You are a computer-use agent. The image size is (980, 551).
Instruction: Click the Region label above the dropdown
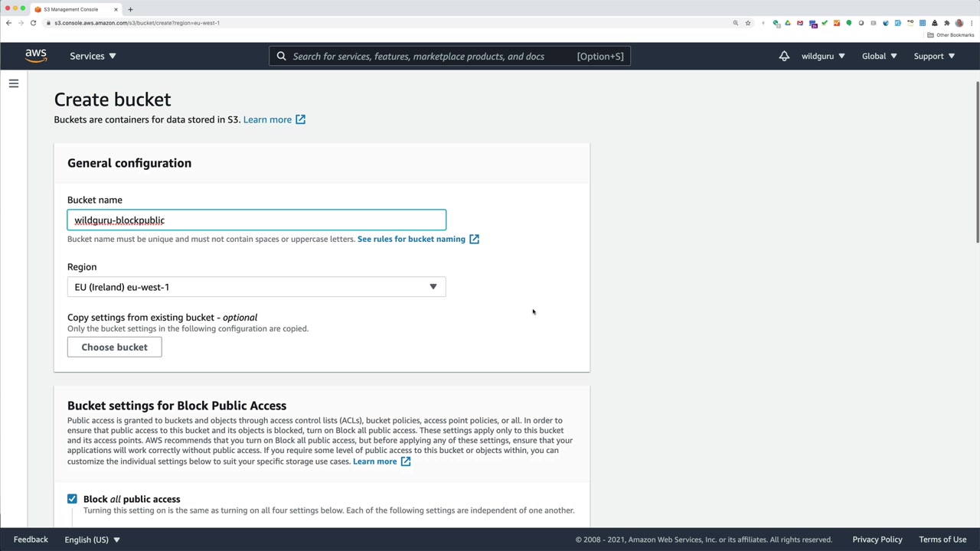[x=82, y=267]
